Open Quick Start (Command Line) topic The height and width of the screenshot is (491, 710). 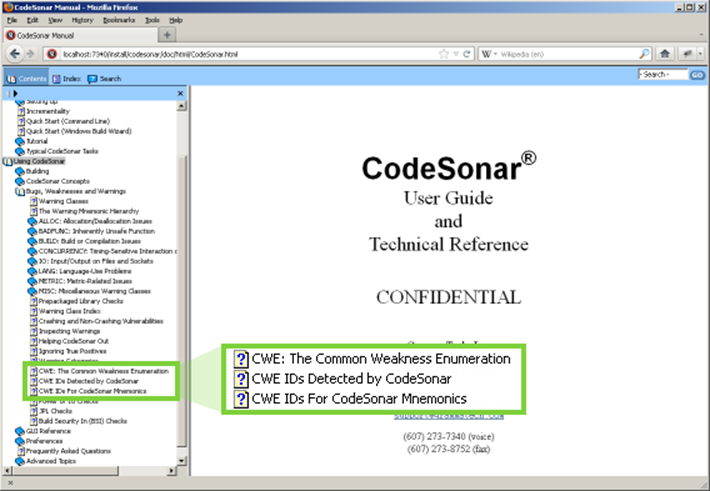point(68,121)
